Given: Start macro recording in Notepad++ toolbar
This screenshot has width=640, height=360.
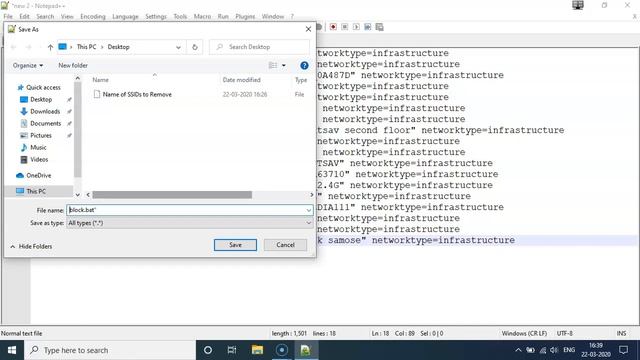Looking at the screenshot, I should 333,27.
